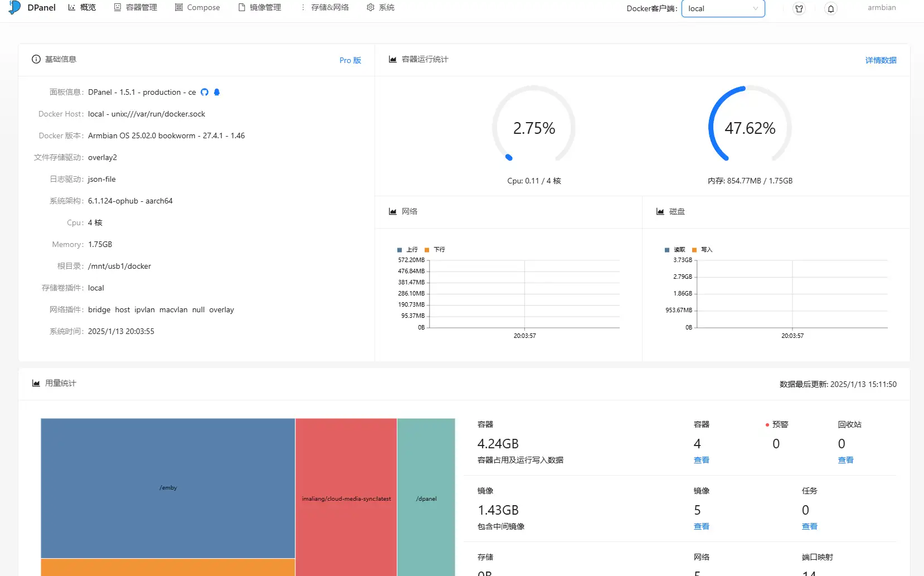Open the Compose menu item
The height and width of the screenshot is (576, 924).
point(197,7)
